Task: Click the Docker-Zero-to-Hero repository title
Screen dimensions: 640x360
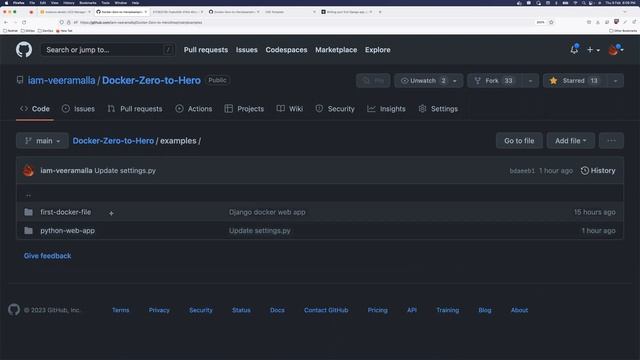Action: click(151, 80)
